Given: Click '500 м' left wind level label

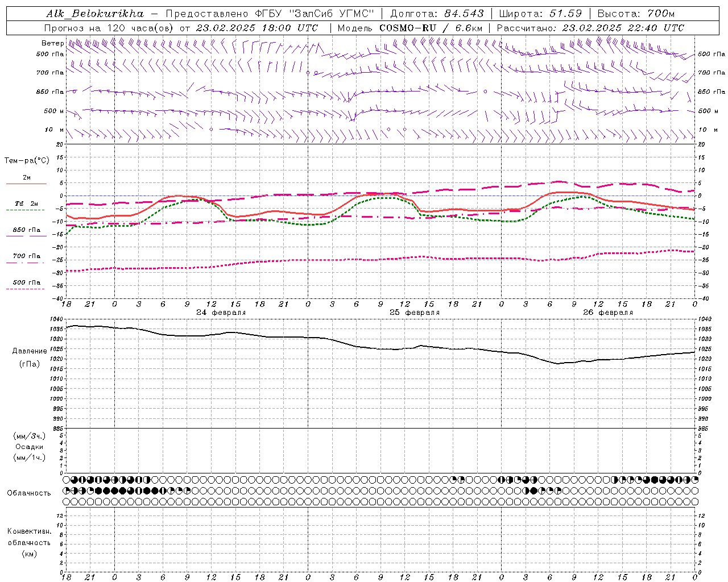Looking at the screenshot, I should coord(54,111).
